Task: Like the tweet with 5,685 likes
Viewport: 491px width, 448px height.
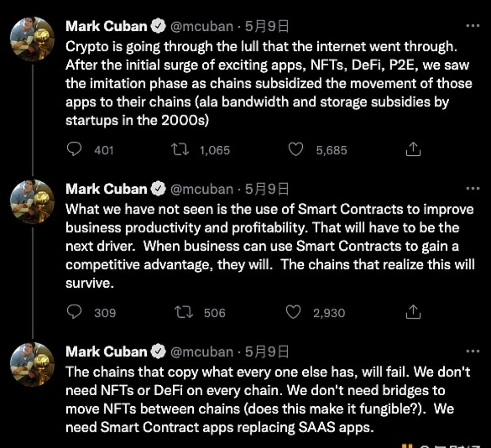Action: 296,149
